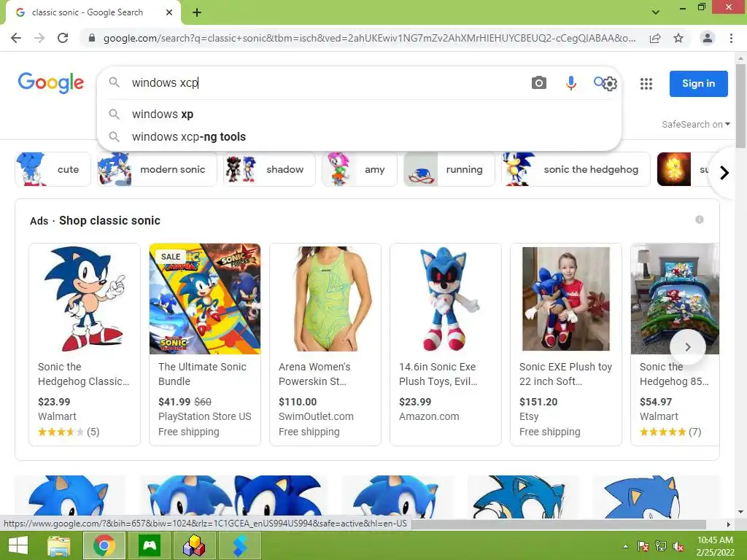Click the scroll down arrow
The width and height of the screenshot is (747, 560).
tap(740, 512)
